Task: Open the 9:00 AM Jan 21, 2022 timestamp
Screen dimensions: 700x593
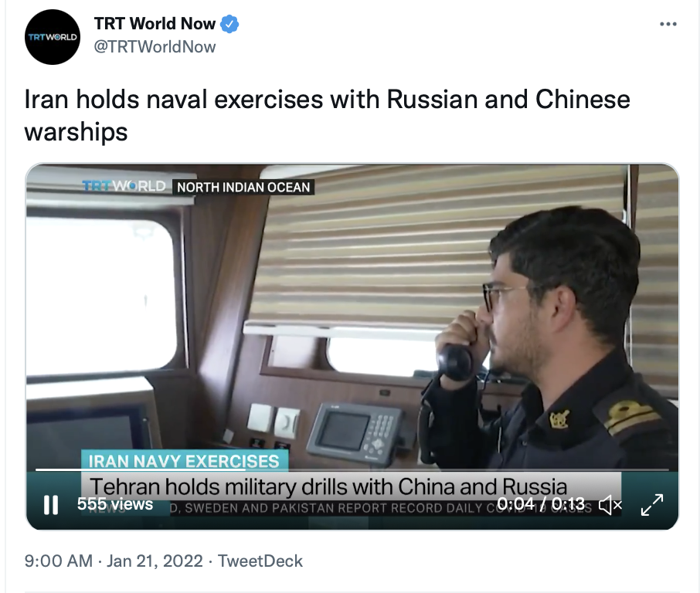Action: [x=114, y=561]
